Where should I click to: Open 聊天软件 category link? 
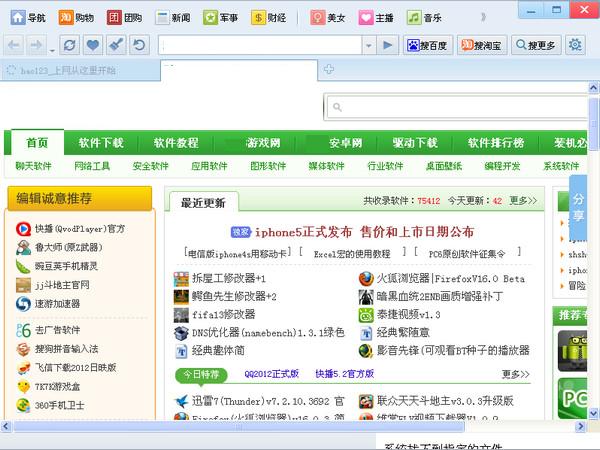33,166
